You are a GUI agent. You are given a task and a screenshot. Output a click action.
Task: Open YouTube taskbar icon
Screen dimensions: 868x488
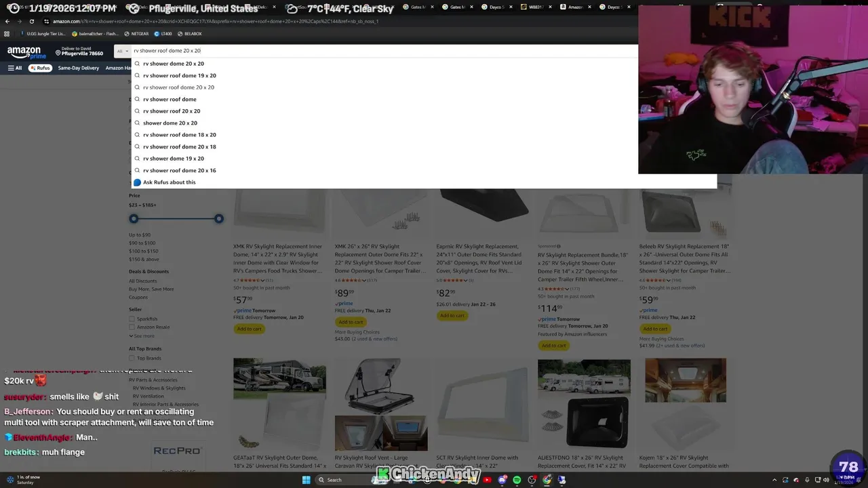487,480
